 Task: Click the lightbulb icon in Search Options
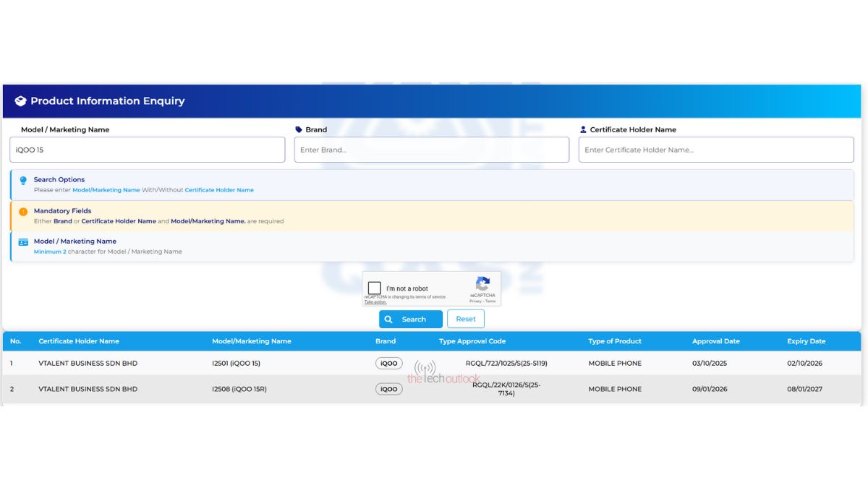[23, 181]
